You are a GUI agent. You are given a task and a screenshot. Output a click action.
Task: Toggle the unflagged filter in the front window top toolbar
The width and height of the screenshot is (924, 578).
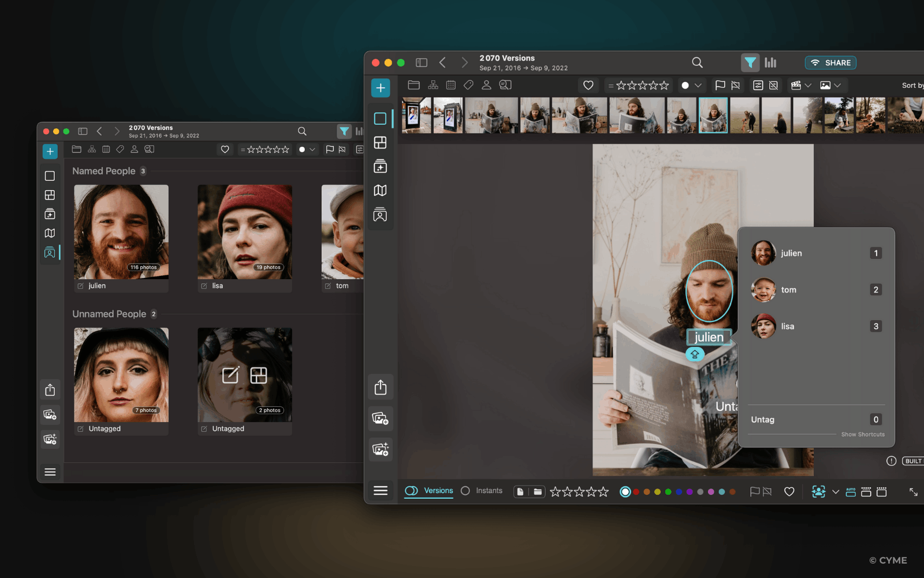[735, 85]
